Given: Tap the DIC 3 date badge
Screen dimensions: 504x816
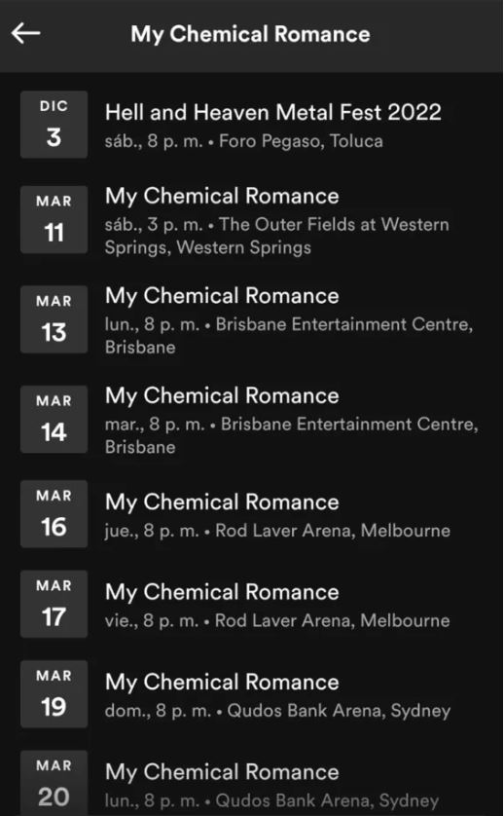Looking at the screenshot, I should coord(54,125).
